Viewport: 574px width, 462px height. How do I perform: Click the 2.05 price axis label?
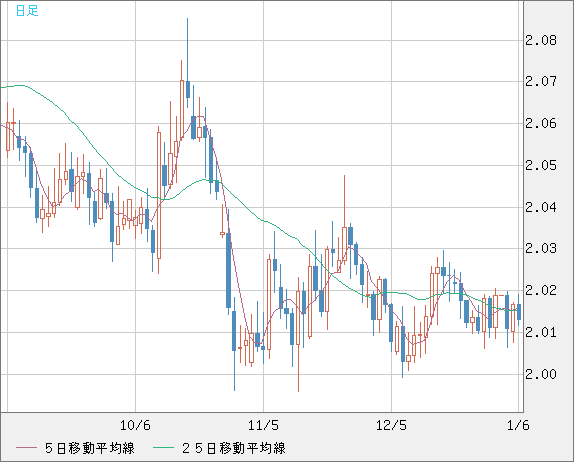(541, 165)
